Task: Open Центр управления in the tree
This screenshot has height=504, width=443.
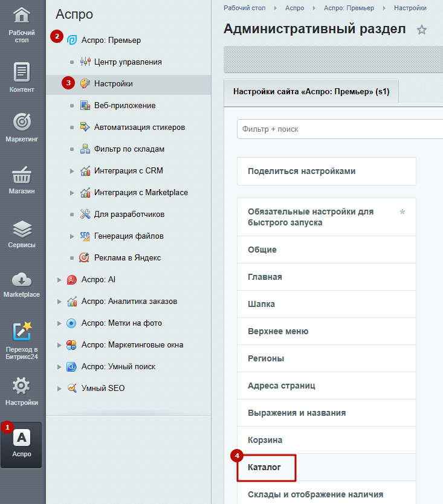Action: pos(128,62)
